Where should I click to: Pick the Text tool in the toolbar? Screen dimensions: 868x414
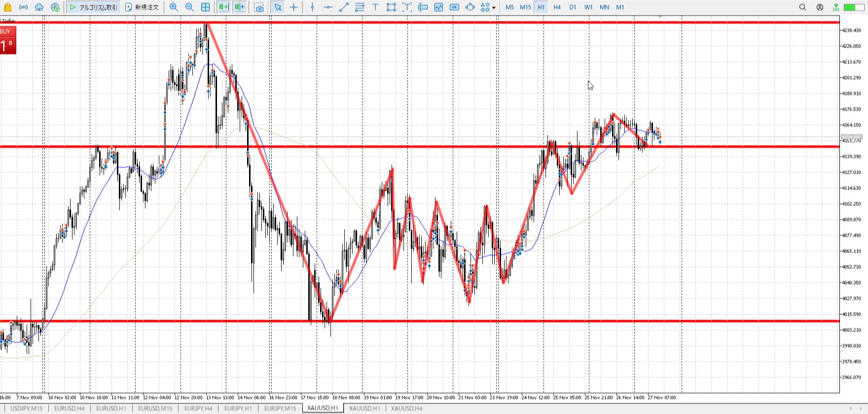click(375, 7)
